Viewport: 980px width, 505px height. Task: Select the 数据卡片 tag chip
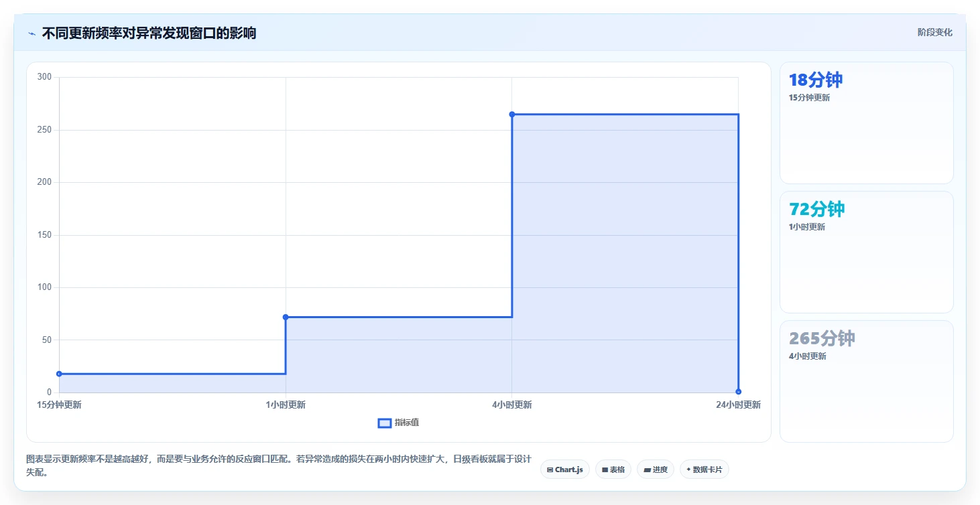pyautogui.click(x=704, y=470)
